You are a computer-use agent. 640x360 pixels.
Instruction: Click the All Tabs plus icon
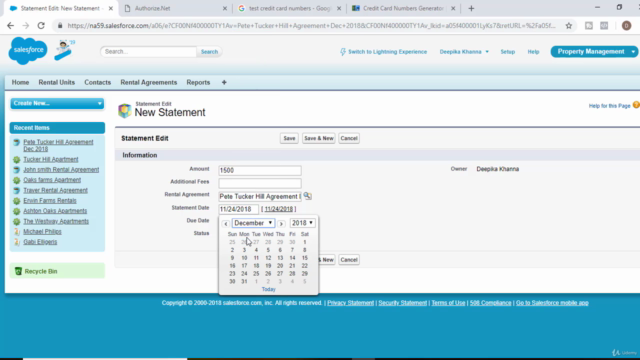(x=224, y=82)
